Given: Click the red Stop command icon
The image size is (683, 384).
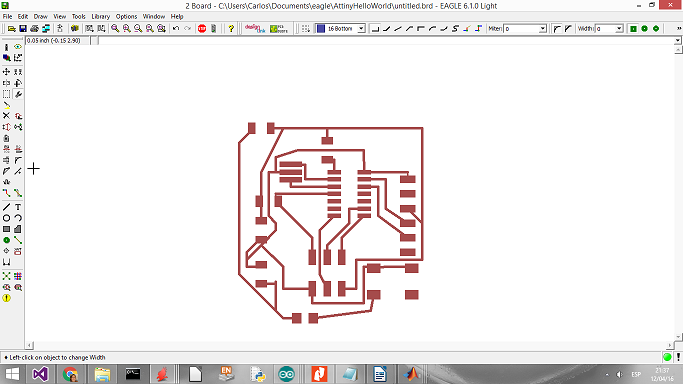Looking at the screenshot, I should pyautogui.click(x=202, y=29).
